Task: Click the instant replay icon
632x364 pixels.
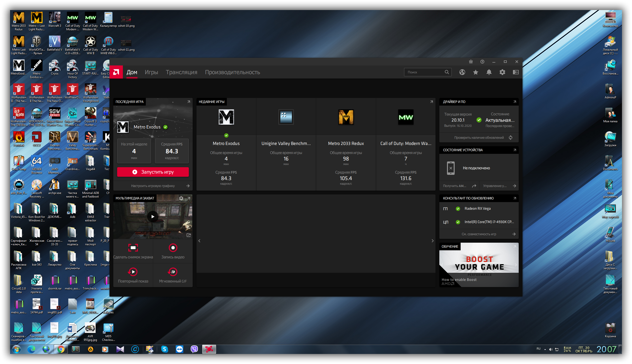Action: [133, 272]
